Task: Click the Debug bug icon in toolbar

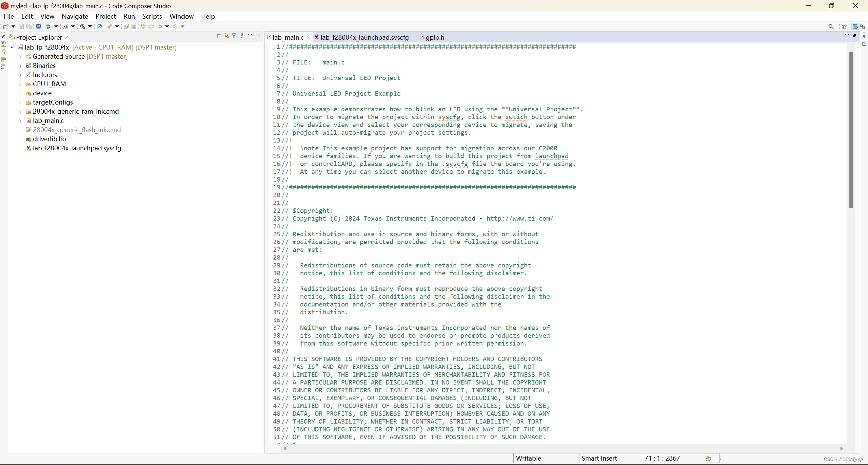Action: [x=48, y=26]
